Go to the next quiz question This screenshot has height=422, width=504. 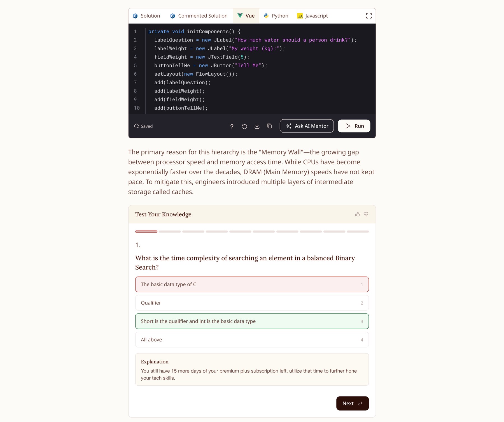tap(353, 404)
